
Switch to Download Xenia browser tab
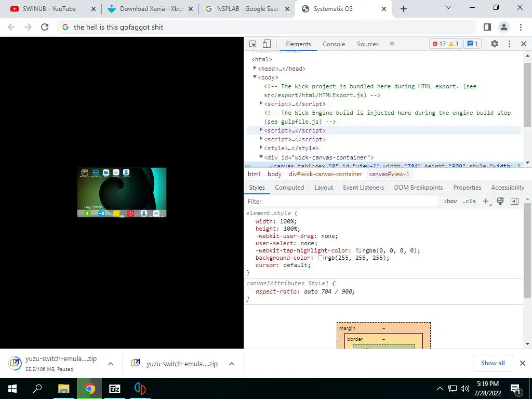pyautogui.click(x=150, y=9)
